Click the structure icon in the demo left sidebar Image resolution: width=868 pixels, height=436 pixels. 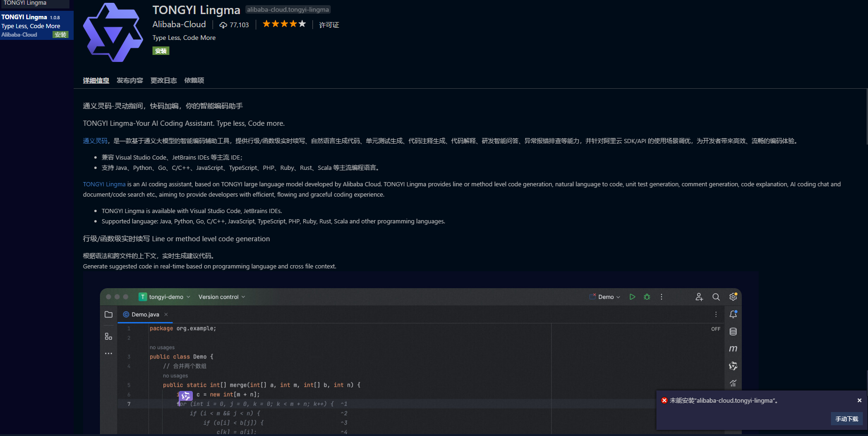click(108, 336)
